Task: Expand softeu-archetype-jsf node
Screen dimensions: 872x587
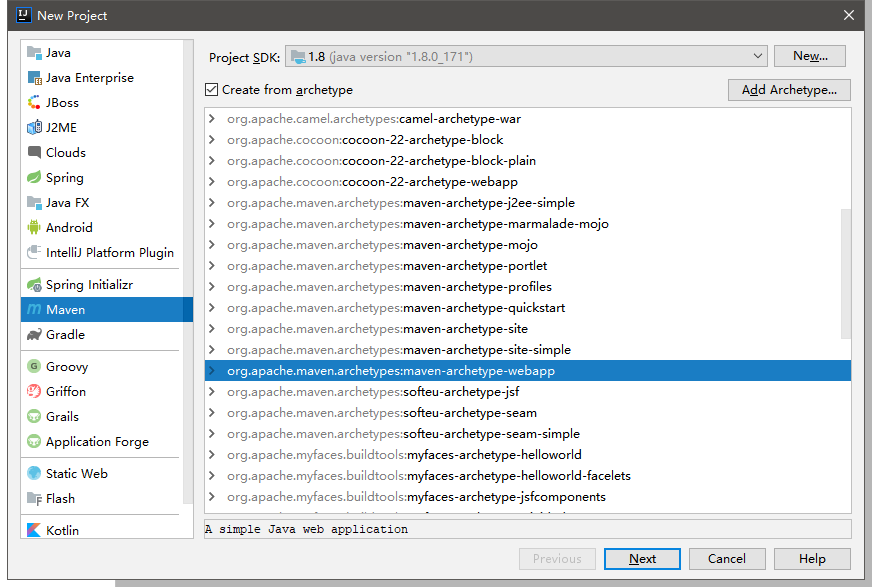Action: tap(212, 391)
